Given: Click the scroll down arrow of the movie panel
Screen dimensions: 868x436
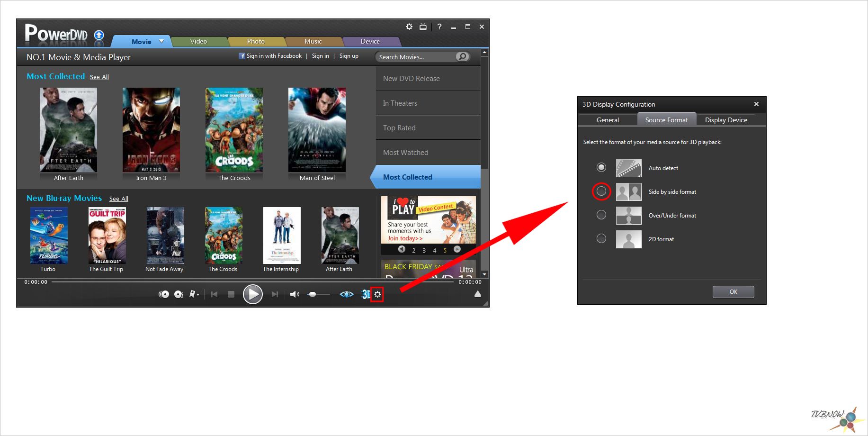Looking at the screenshot, I should (484, 274).
